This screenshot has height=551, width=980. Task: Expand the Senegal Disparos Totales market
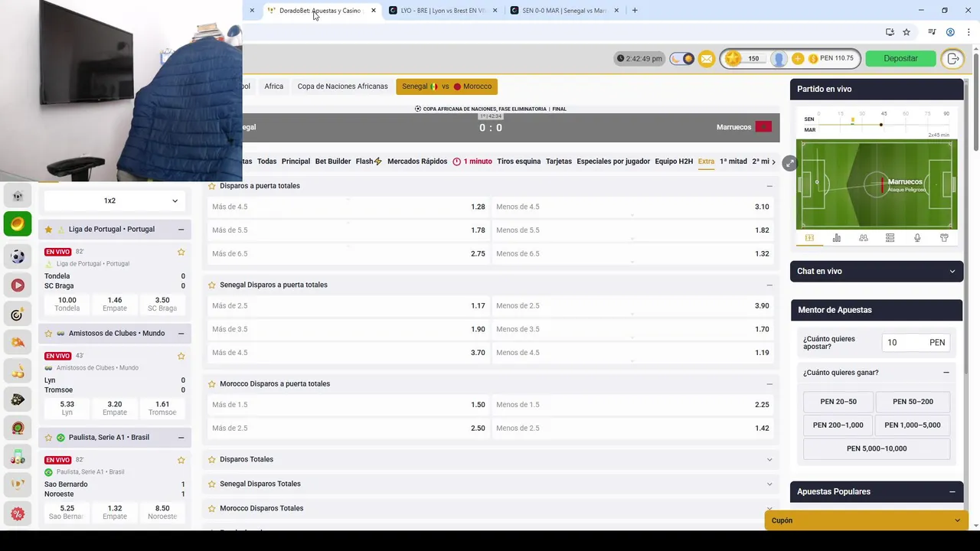[769, 484]
